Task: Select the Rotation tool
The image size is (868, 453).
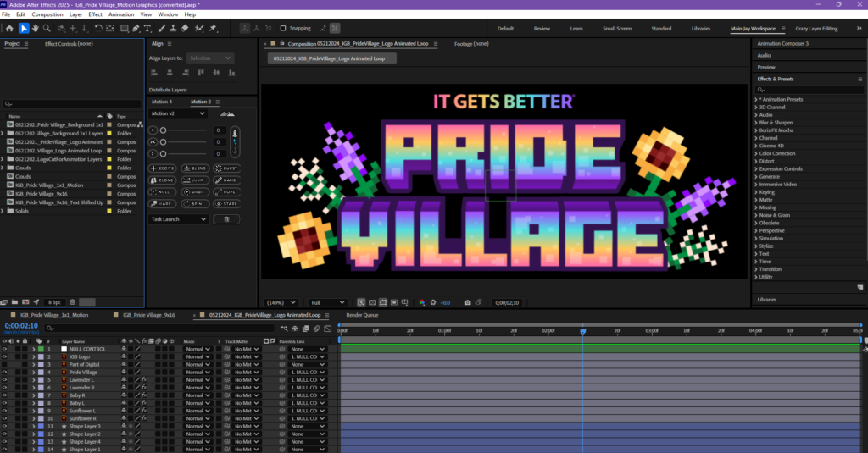Action: point(98,28)
